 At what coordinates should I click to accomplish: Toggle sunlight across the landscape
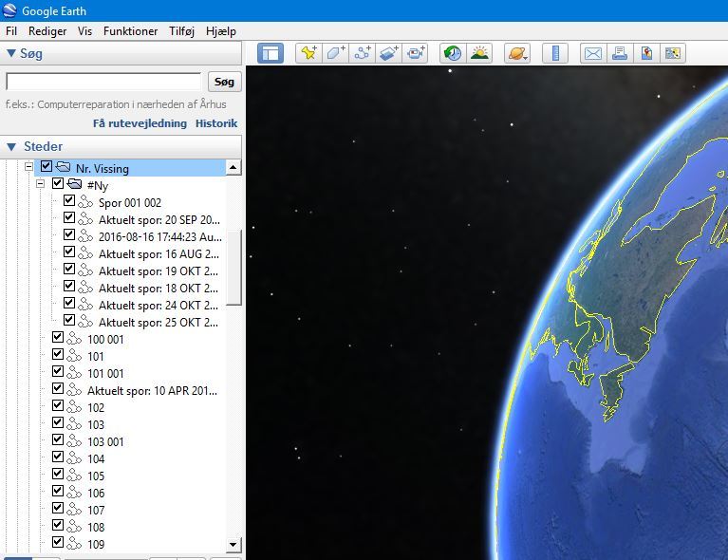pyautogui.click(x=479, y=53)
